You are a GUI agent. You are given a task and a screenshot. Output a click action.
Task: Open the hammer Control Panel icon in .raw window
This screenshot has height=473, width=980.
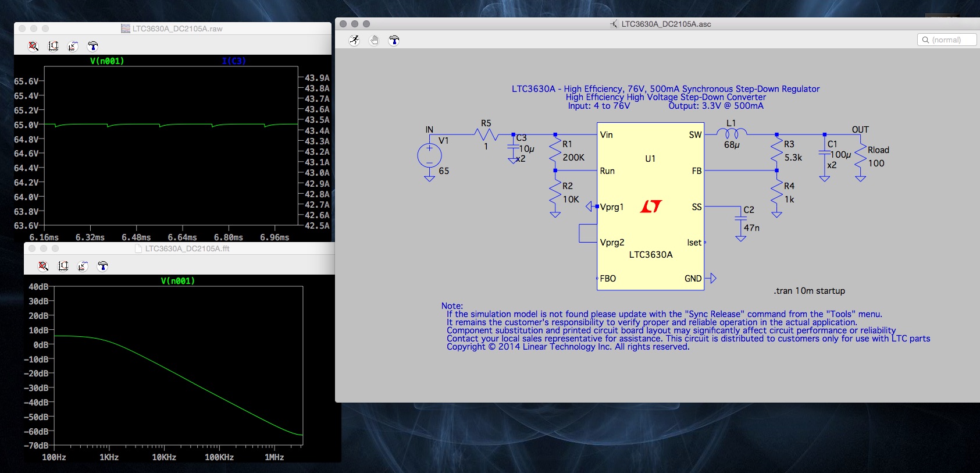click(92, 46)
